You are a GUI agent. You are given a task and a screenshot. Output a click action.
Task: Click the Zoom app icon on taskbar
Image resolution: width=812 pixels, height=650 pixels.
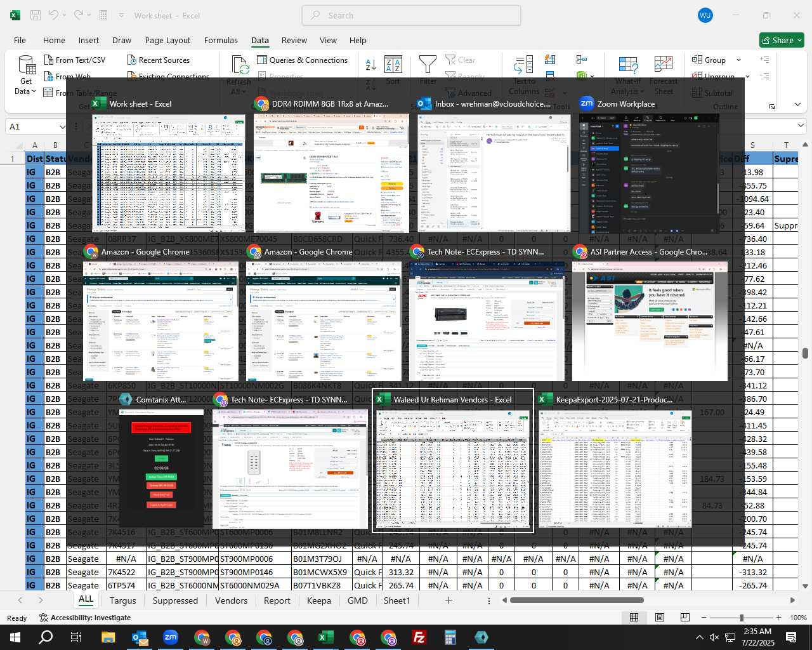[x=171, y=637]
